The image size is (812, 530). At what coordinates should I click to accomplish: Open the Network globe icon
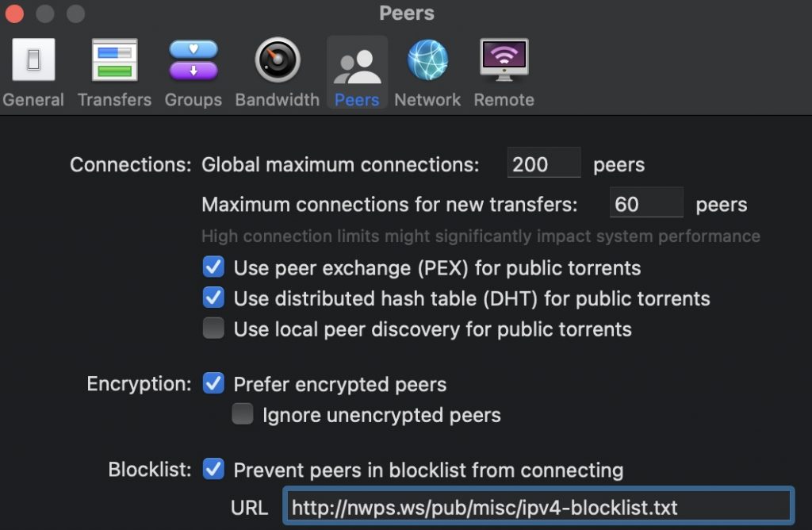pos(427,60)
